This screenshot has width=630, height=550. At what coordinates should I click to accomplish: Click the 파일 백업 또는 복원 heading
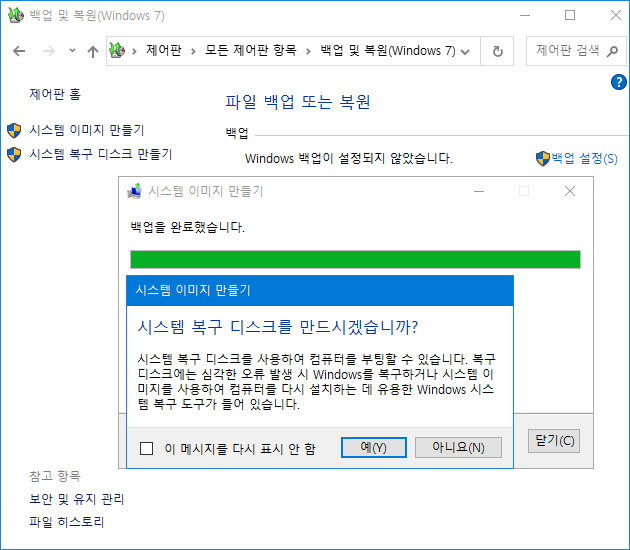(x=298, y=102)
